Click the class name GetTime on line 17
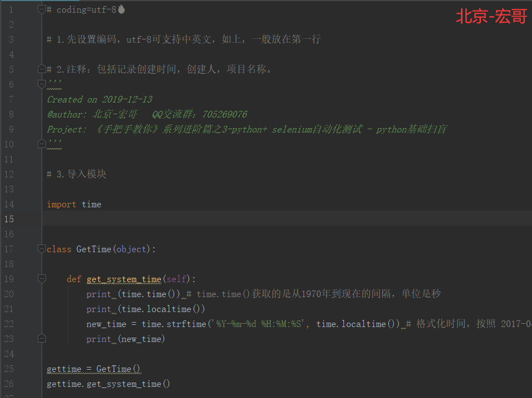This screenshot has width=532, height=398. tap(93, 249)
